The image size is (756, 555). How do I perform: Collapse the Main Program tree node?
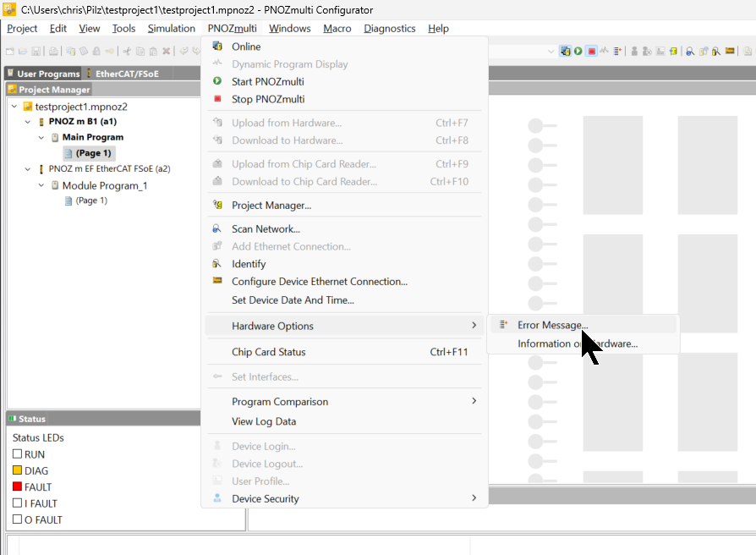pos(41,137)
